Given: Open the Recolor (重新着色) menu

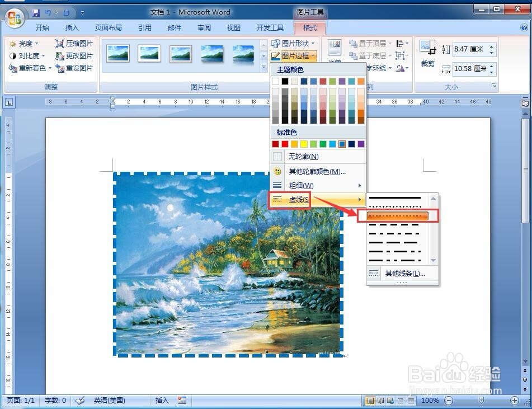Looking at the screenshot, I should 30,68.
